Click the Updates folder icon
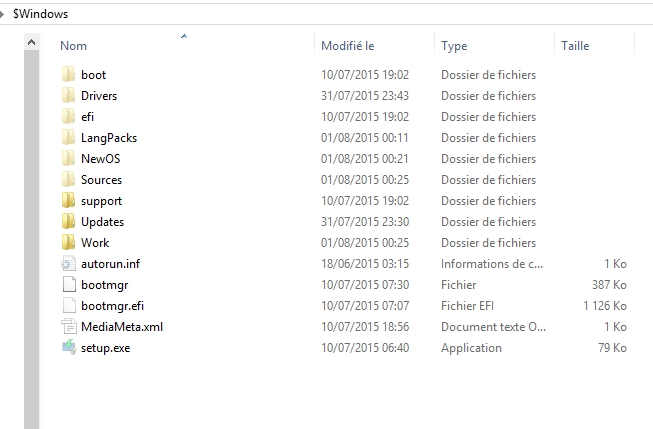The height and width of the screenshot is (429, 653). pyautogui.click(x=69, y=221)
